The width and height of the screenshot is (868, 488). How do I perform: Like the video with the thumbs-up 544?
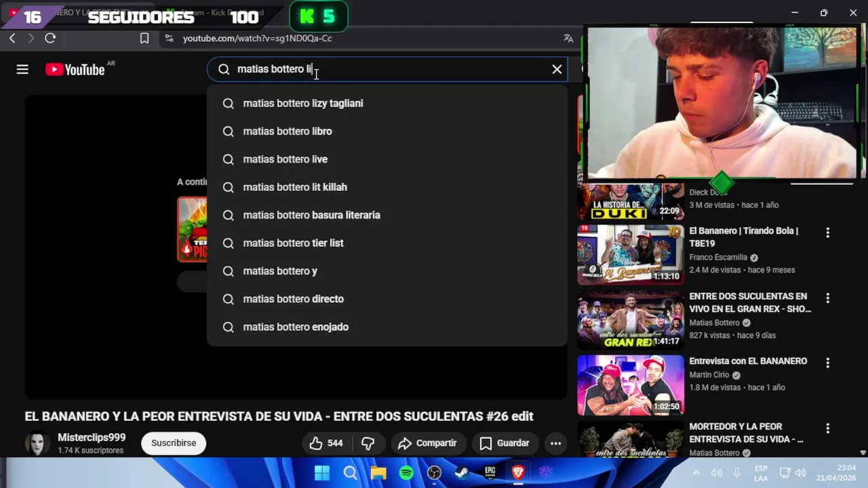pyautogui.click(x=327, y=443)
